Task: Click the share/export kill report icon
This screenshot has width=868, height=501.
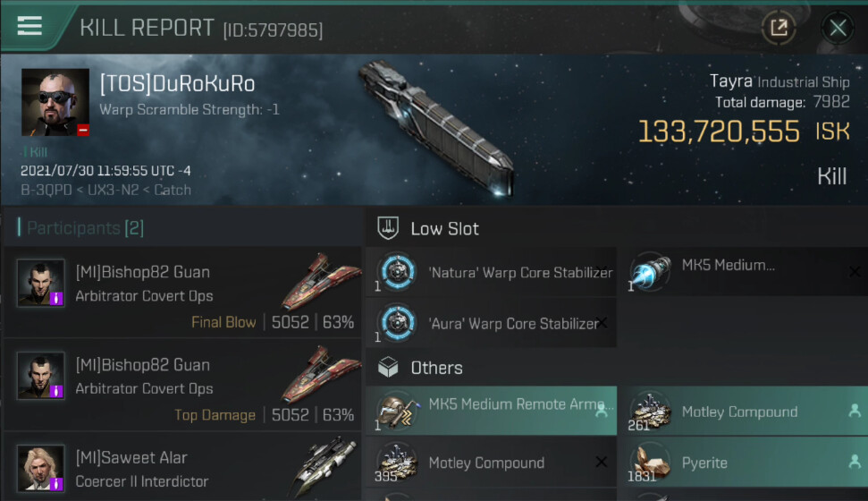Action: (779, 27)
